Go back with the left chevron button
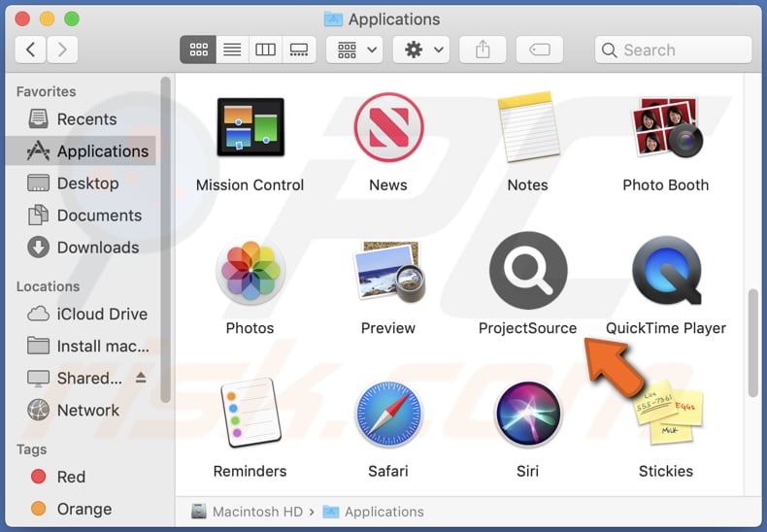Image resolution: width=767 pixels, height=532 pixels. click(30, 50)
